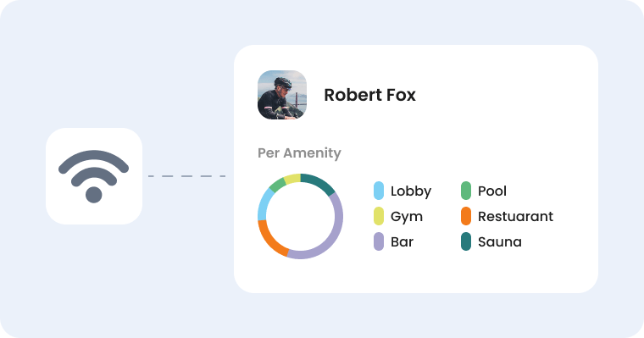Select the Lobby legend label
Image resolution: width=644 pixels, height=338 pixels.
pos(411,191)
